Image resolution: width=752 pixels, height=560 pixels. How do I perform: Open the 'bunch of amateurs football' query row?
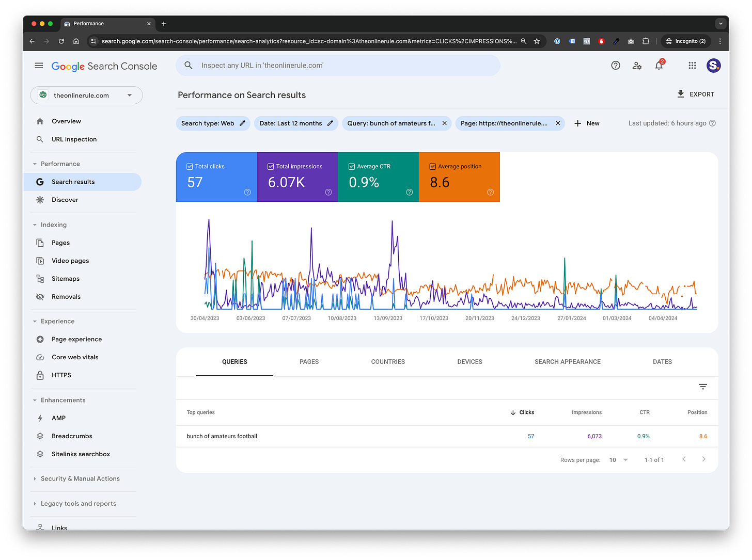[447, 436]
